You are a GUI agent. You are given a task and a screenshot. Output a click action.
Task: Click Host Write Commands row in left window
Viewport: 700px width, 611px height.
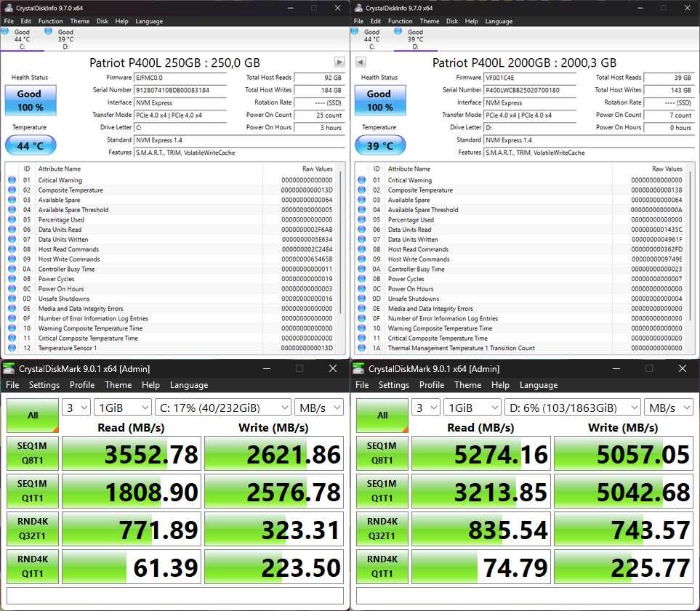pos(172,259)
